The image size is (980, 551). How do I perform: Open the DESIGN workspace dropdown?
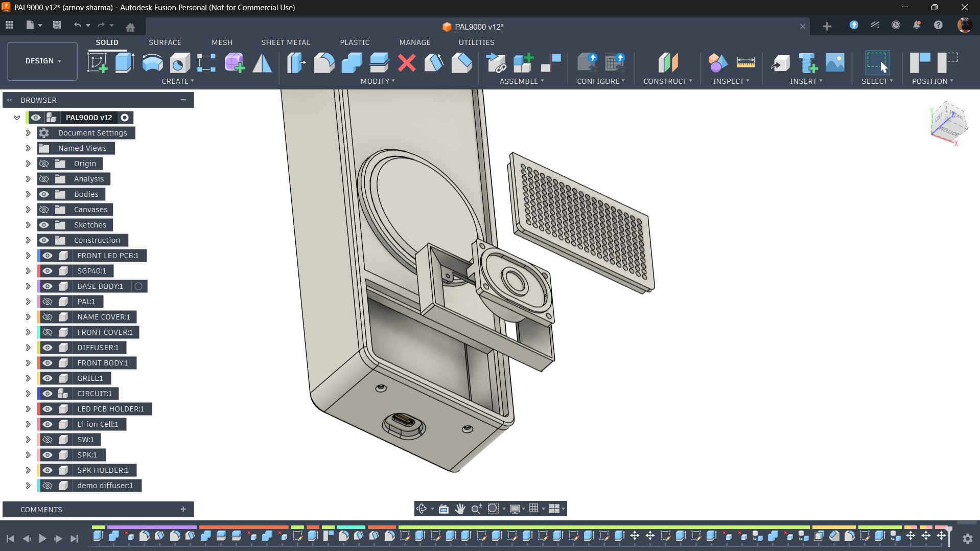click(43, 61)
